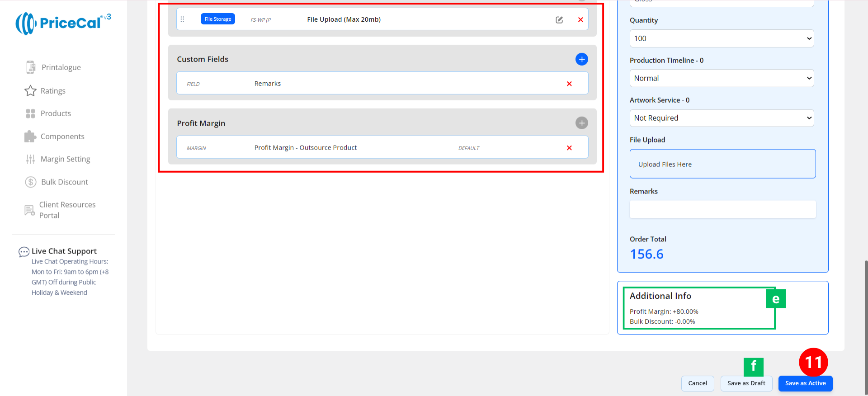
Task: Add a new custom field with plus icon
Action: (581, 59)
